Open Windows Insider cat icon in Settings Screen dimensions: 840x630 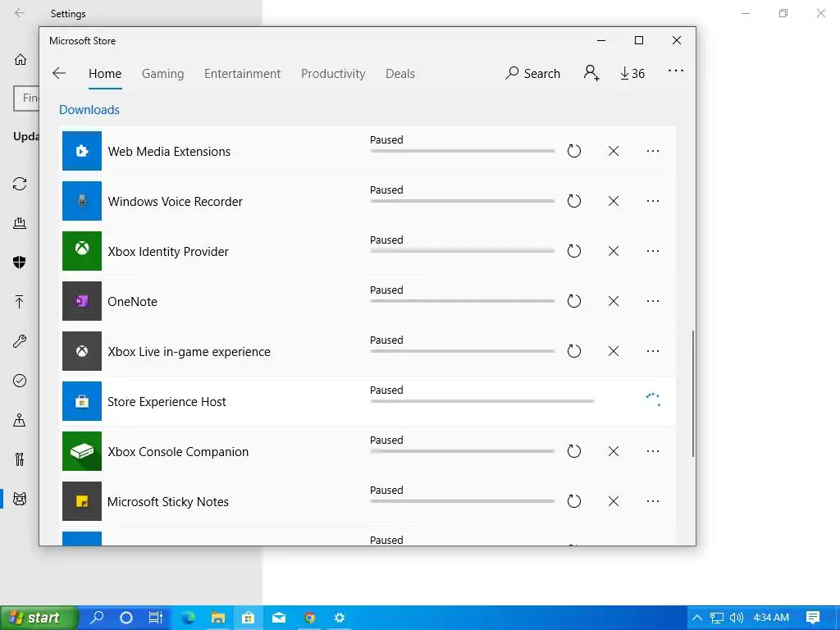coord(20,500)
